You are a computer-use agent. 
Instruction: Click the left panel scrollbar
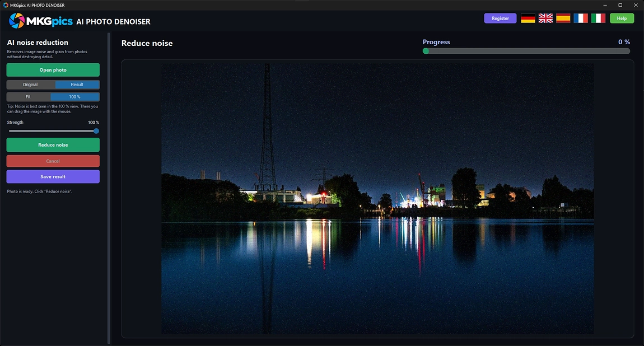[x=109, y=188]
